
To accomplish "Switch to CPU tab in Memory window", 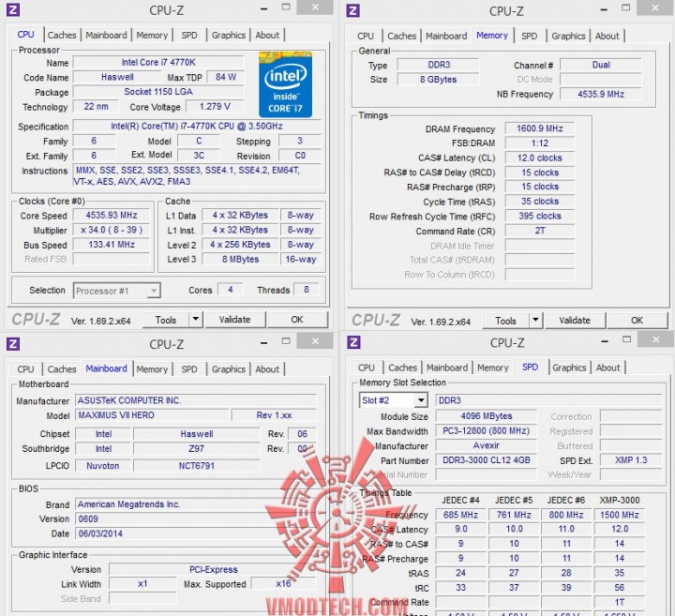I will click(x=366, y=37).
